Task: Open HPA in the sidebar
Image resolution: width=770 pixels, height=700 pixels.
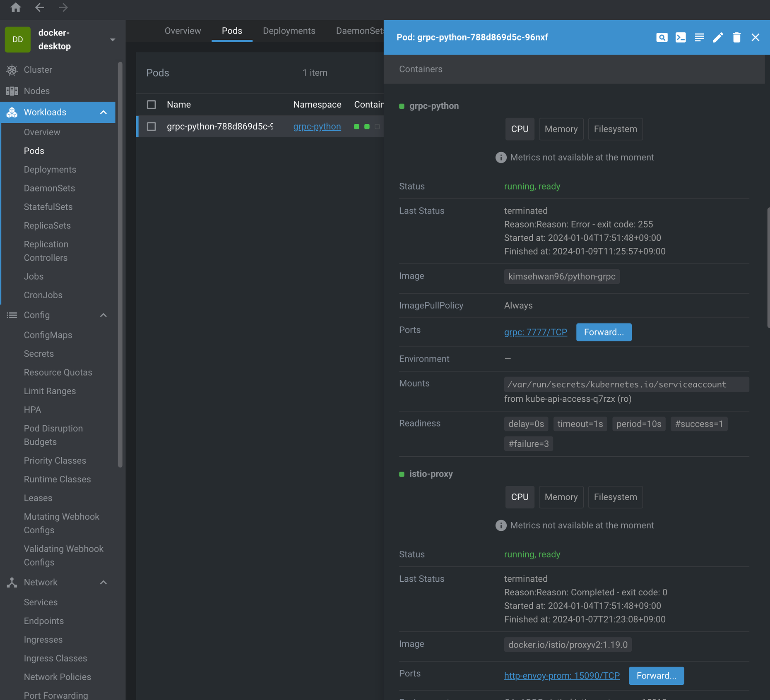Action: (x=32, y=410)
